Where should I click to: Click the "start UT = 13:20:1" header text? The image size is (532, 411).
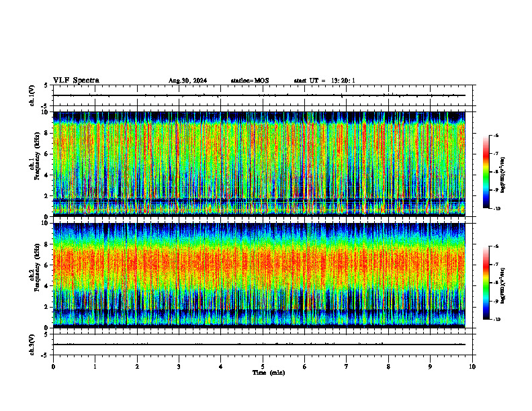[x=324, y=81]
